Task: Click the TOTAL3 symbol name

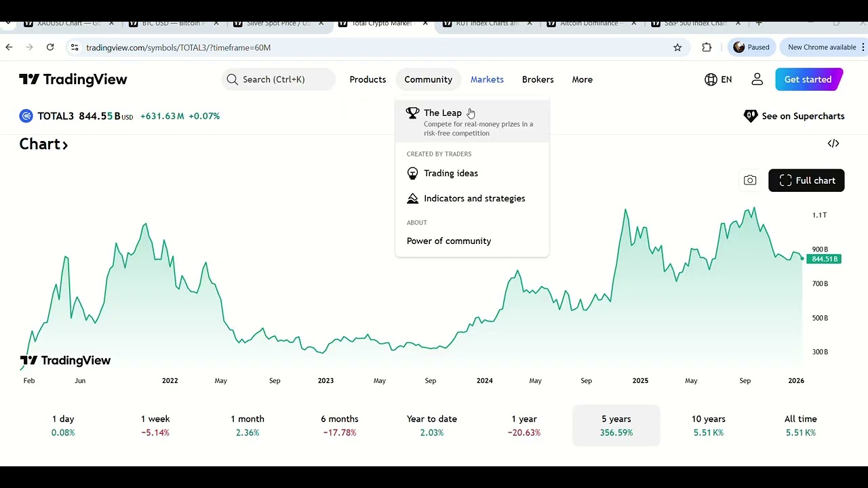Action: point(56,116)
